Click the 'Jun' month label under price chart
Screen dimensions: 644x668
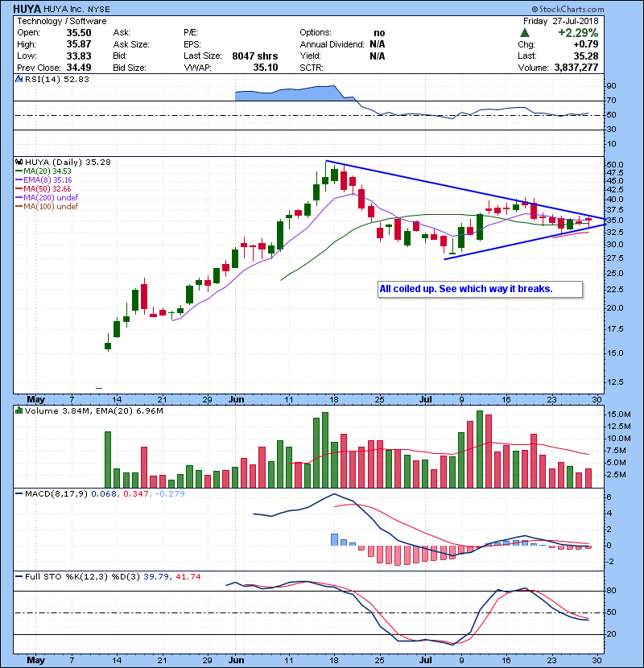[x=237, y=399]
